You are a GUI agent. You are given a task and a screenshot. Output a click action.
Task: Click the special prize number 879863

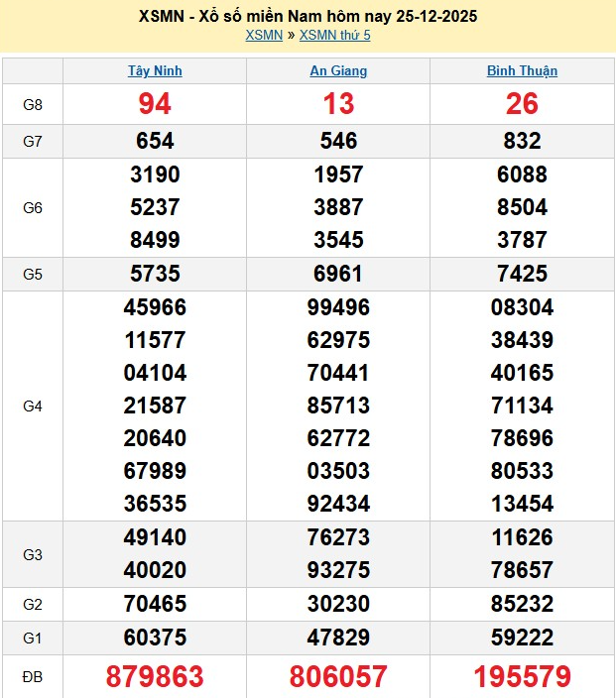tap(155, 676)
